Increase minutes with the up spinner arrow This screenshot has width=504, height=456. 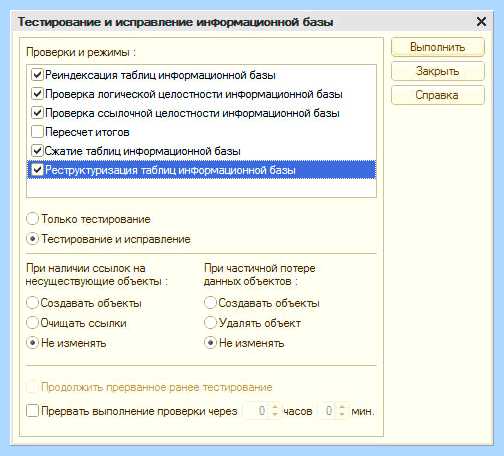pos(342,407)
